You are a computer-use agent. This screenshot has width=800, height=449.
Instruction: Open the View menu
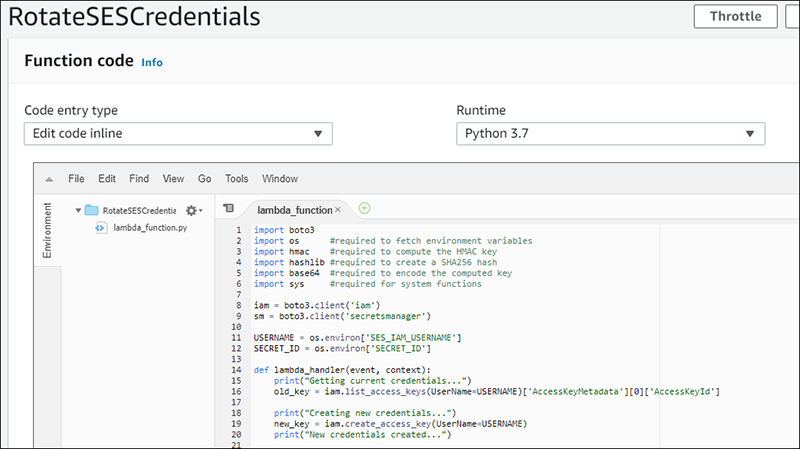(x=173, y=179)
